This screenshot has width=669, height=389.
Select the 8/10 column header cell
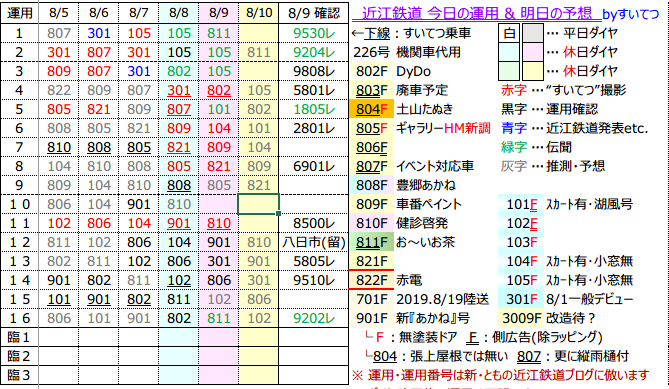(x=259, y=13)
